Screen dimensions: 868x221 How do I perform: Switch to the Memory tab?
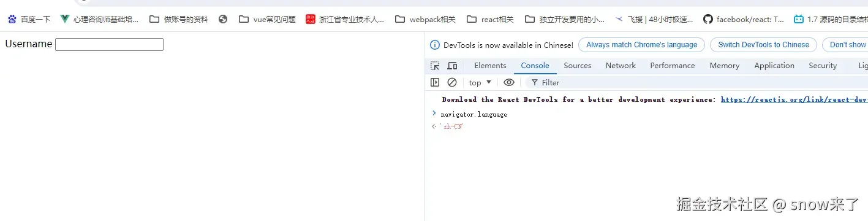point(724,66)
